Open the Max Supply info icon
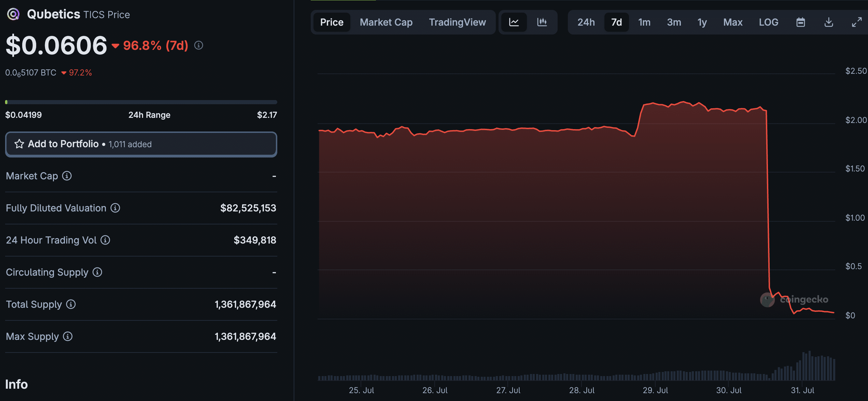 (x=68, y=336)
